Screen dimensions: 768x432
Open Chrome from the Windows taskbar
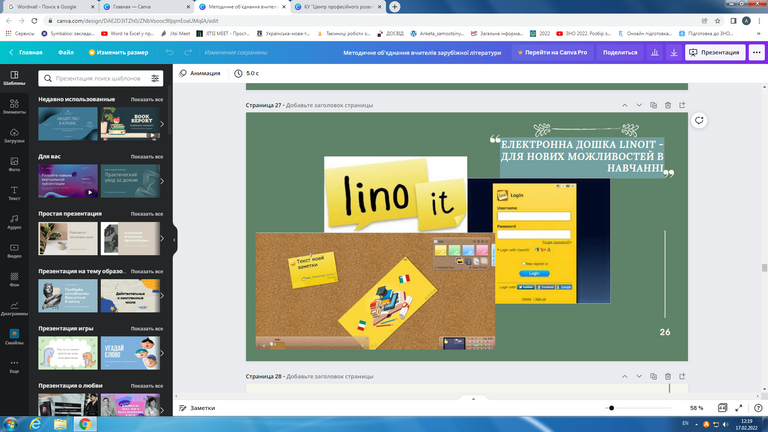85,424
